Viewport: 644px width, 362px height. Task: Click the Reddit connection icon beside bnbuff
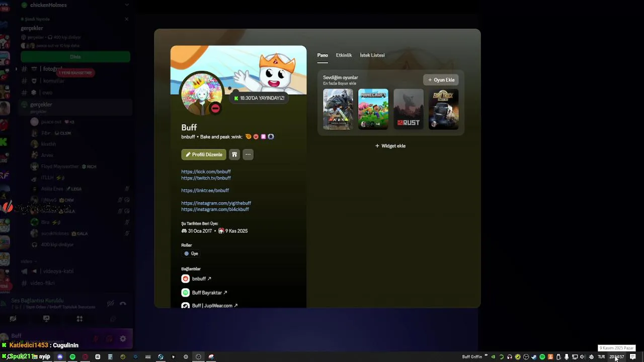(186, 279)
